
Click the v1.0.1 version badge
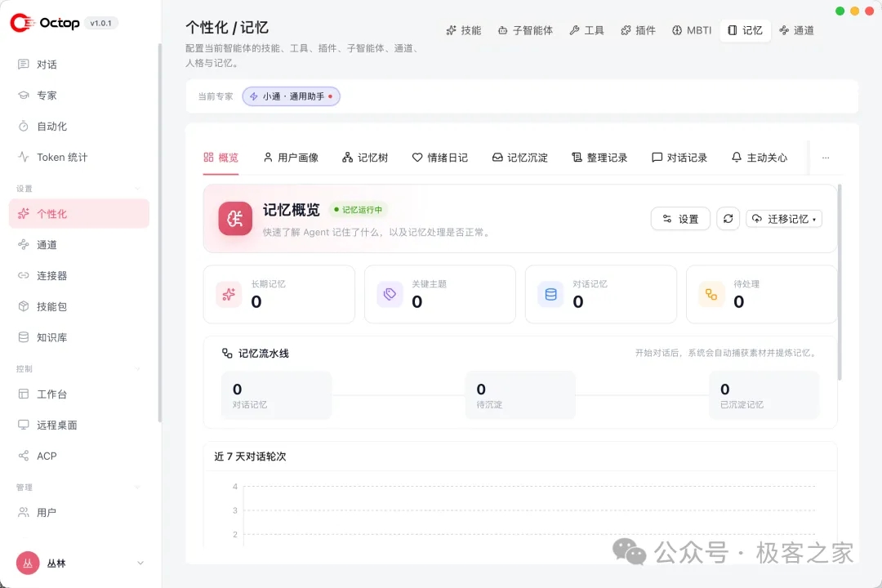pyautogui.click(x=100, y=23)
